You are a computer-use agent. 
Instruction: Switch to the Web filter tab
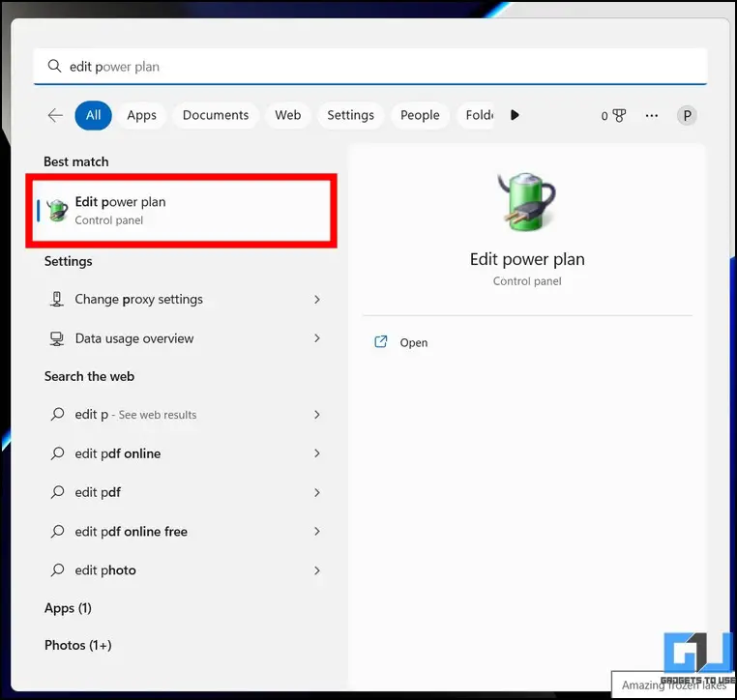(x=287, y=115)
